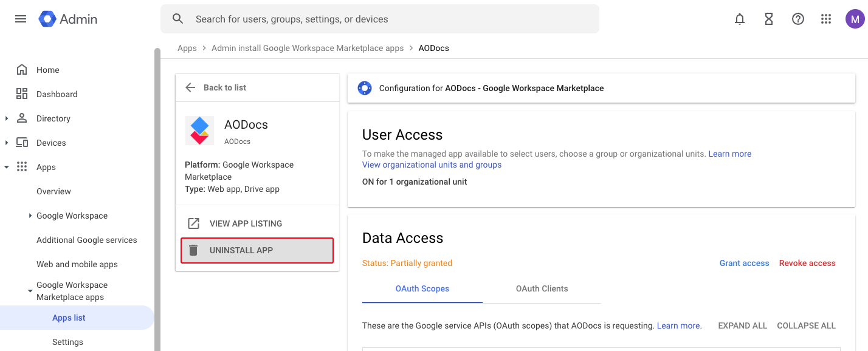The height and width of the screenshot is (351, 868).
Task: Click the sidebar scrollbar
Action: coord(157,199)
